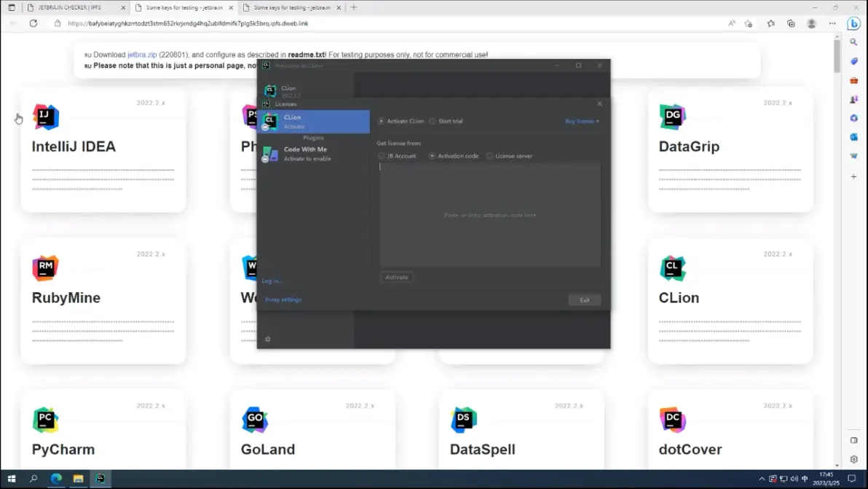Screen dimensions: 868x489
Task: Switch to the third Some keys for testing tab
Action: coord(292,8)
